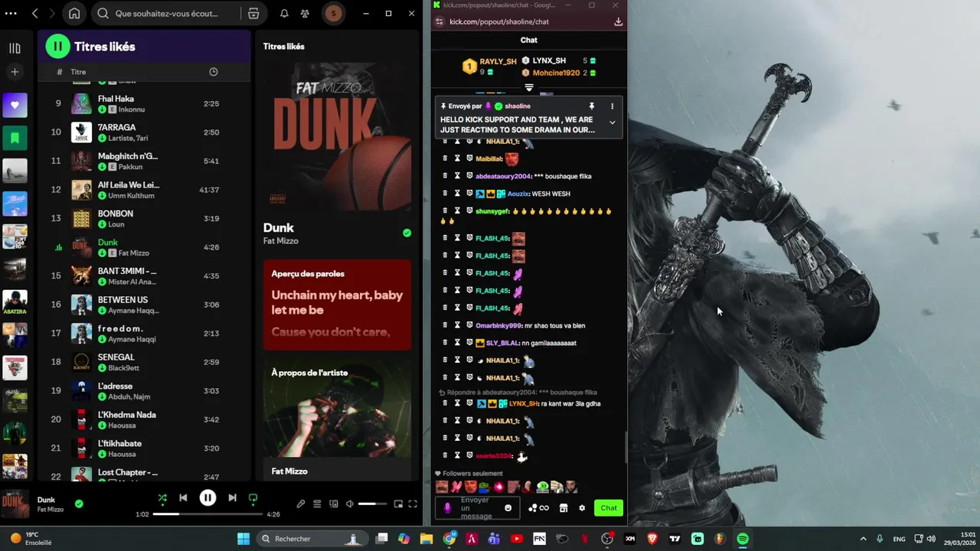This screenshot has width=980, height=551.
Task: Unpin message with pin icon
Action: [x=591, y=106]
